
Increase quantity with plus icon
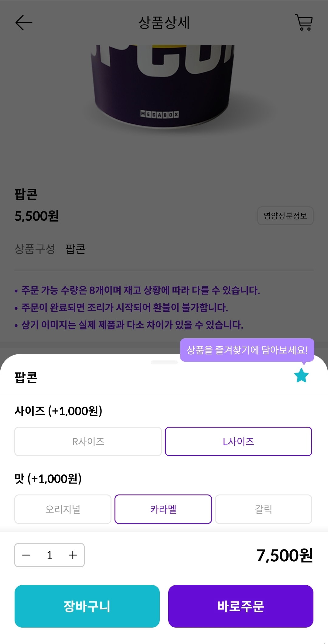pos(73,555)
